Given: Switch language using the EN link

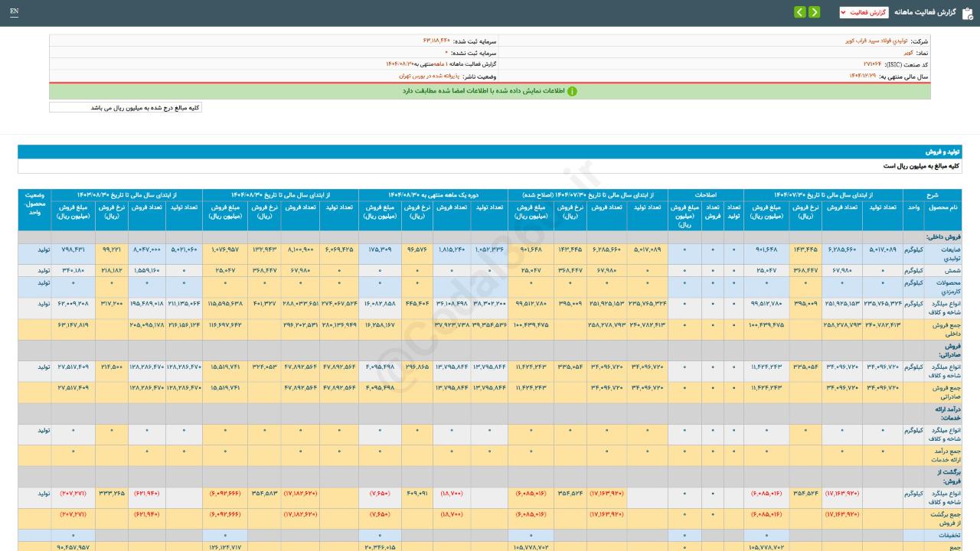Looking at the screenshot, I should (x=14, y=12).
